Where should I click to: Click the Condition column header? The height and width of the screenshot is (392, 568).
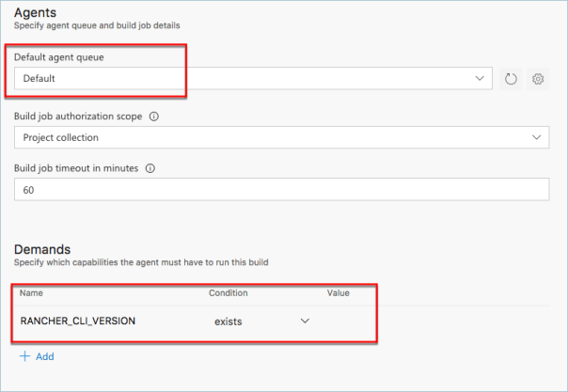click(x=229, y=293)
